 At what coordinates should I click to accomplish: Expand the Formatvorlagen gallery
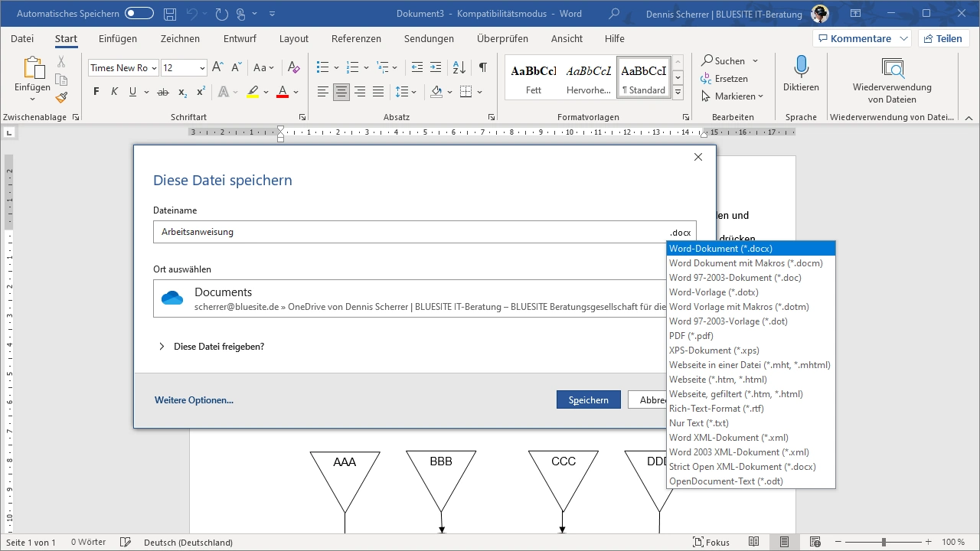[x=678, y=93]
